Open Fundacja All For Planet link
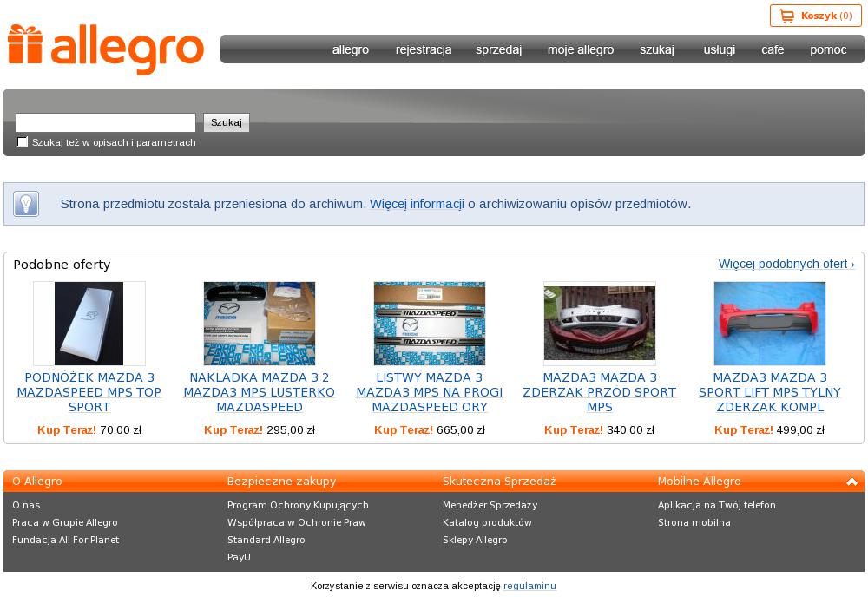The height and width of the screenshot is (603, 868). point(65,540)
